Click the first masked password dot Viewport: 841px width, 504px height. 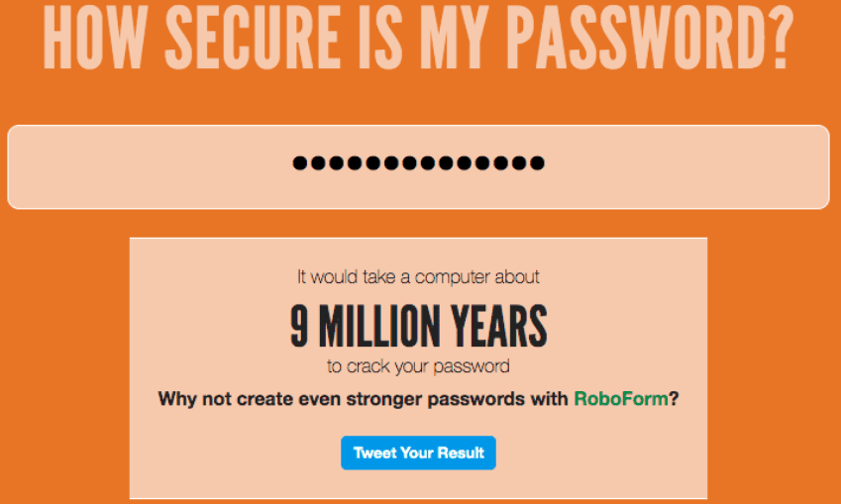tap(301, 163)
